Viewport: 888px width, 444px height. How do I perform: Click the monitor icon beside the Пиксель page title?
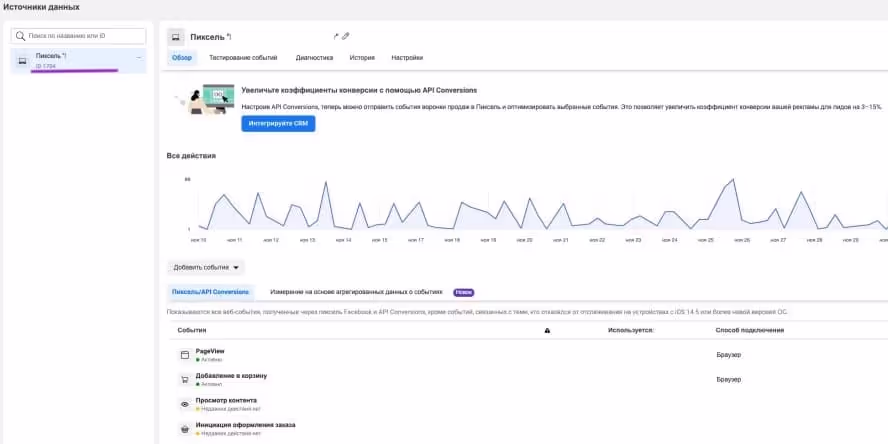tap(176, 37)
